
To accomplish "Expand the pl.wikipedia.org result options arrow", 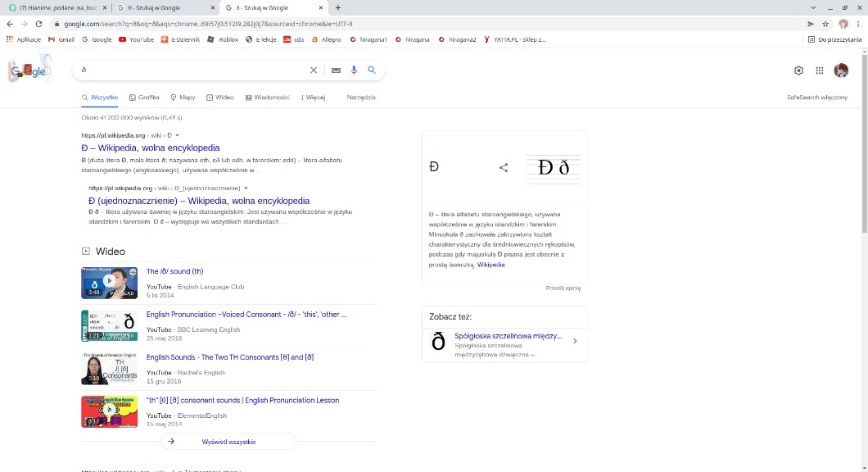I will pyautogui.click(x=177, y=135).
